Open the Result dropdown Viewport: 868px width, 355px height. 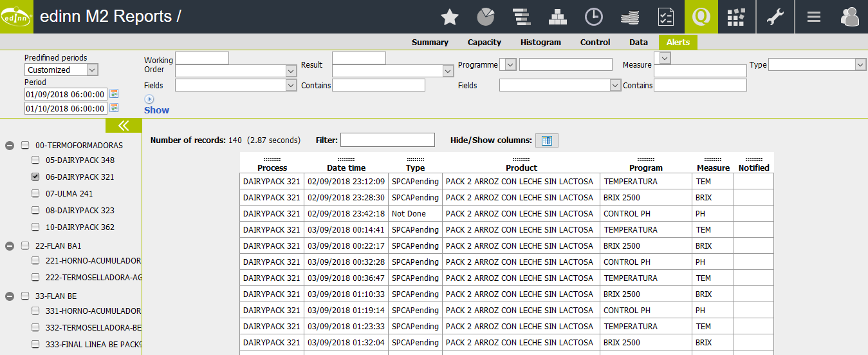pyautogui.click(x=393, y=71)
